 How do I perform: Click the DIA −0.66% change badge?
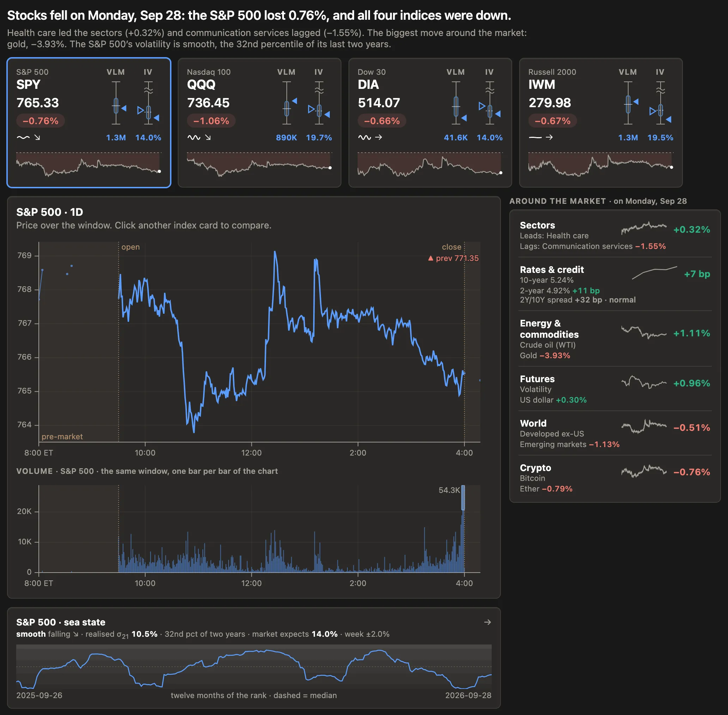point(382,121)
